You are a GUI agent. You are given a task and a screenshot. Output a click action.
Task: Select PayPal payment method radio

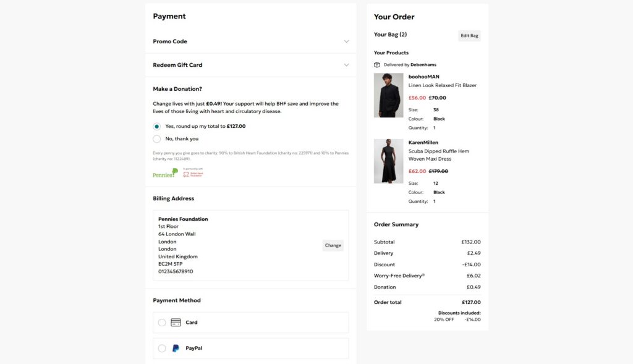(x=162, y=349)
